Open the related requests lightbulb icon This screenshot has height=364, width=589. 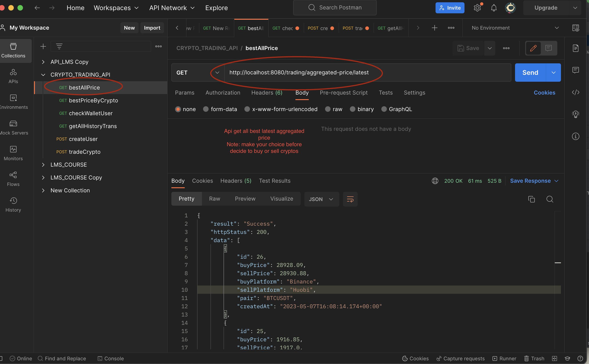pyautogui.click(x=575, y=114)
